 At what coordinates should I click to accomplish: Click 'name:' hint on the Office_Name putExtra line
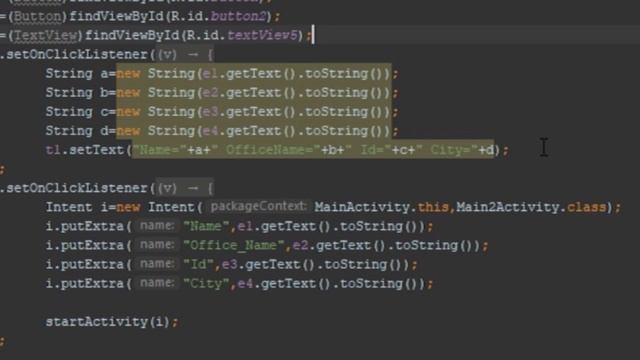pos(157,245)
